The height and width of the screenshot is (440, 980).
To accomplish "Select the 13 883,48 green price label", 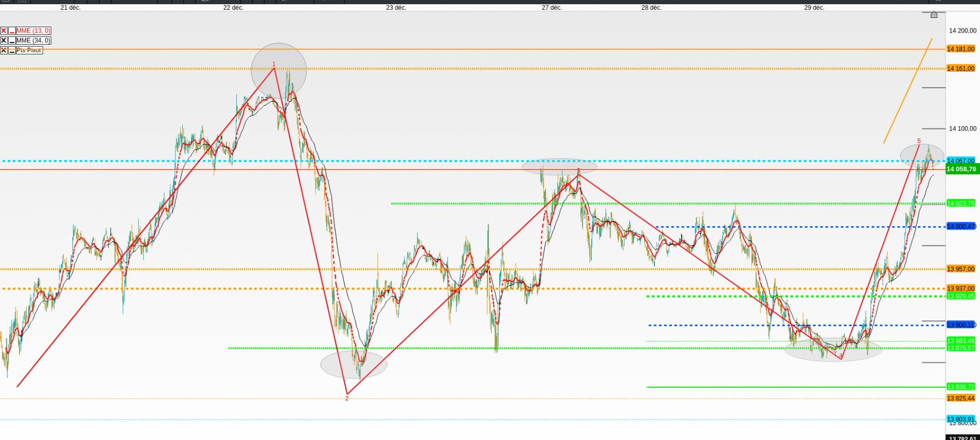I will pyautogui.click(x=961, y=341).
